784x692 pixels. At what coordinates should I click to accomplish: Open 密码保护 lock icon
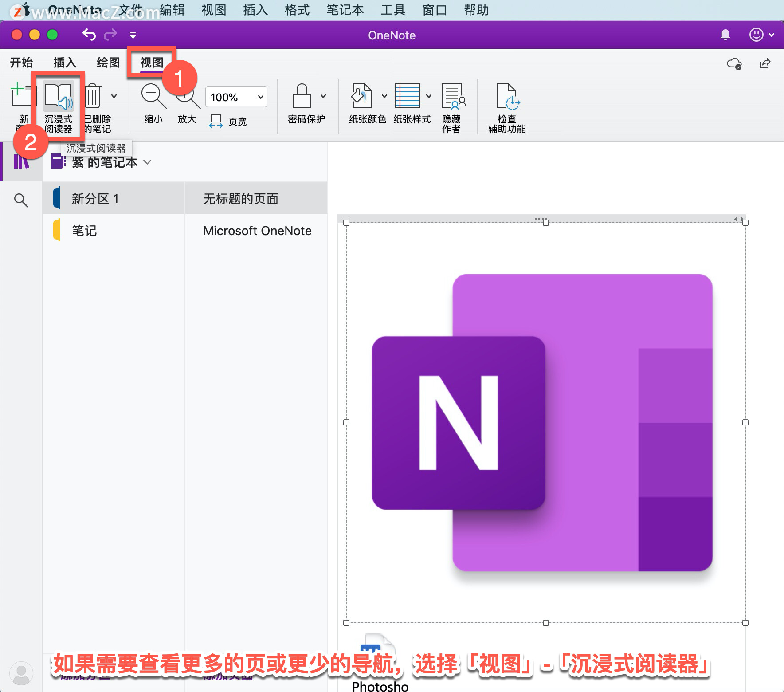pyautogui.click(x=302, y=96)
